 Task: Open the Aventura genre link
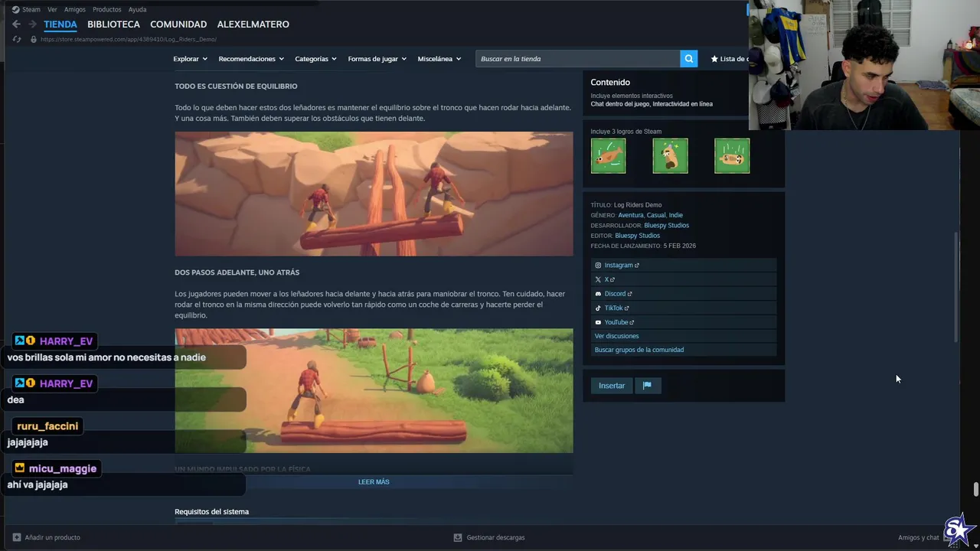(631, 215)
